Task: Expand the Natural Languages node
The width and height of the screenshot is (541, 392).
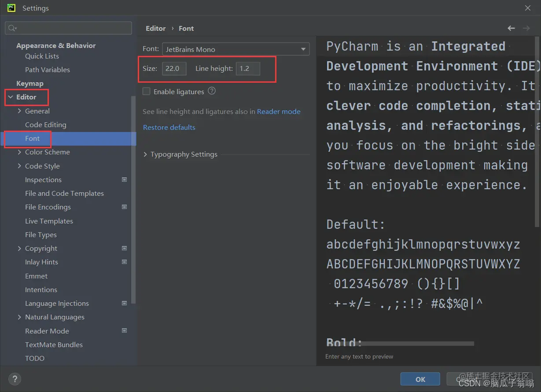Action: coord(19,317)
